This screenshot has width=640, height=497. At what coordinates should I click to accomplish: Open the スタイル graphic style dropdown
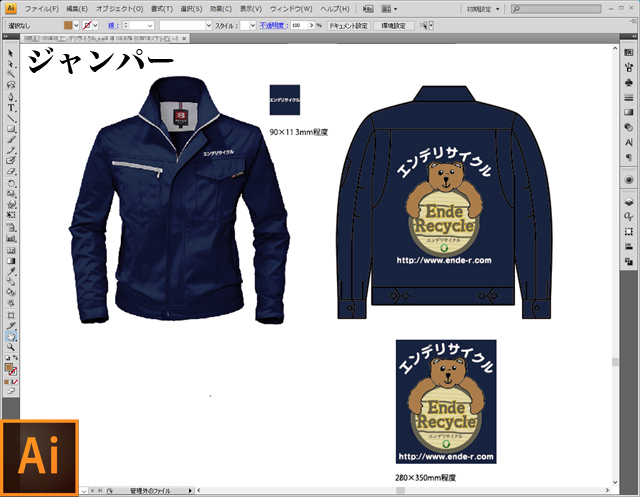pos(253,26)
